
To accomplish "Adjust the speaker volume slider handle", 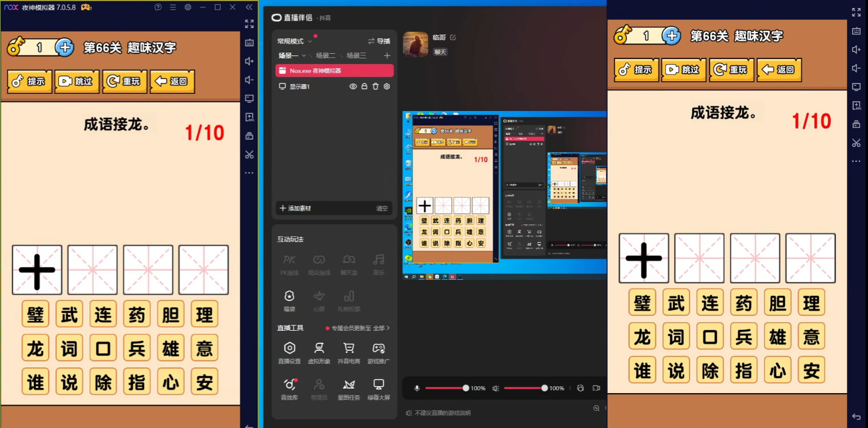I will pyautogui.click(x=544, y=389).
